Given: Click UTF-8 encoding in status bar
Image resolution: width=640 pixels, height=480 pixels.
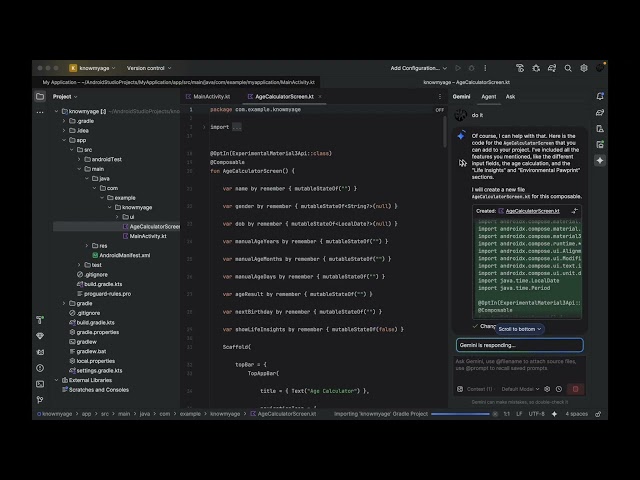Looking at the screenshot, I should (x=536, y=414).
